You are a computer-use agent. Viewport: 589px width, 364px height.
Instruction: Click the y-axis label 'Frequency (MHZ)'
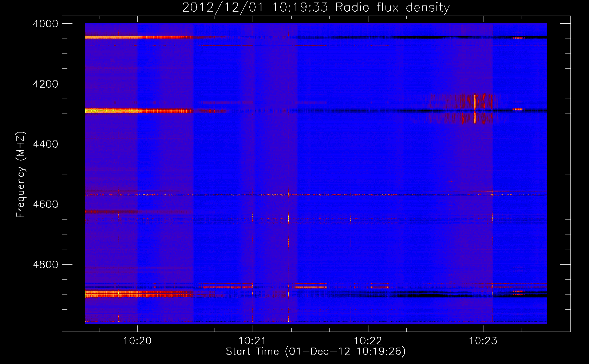pos(21,175)
